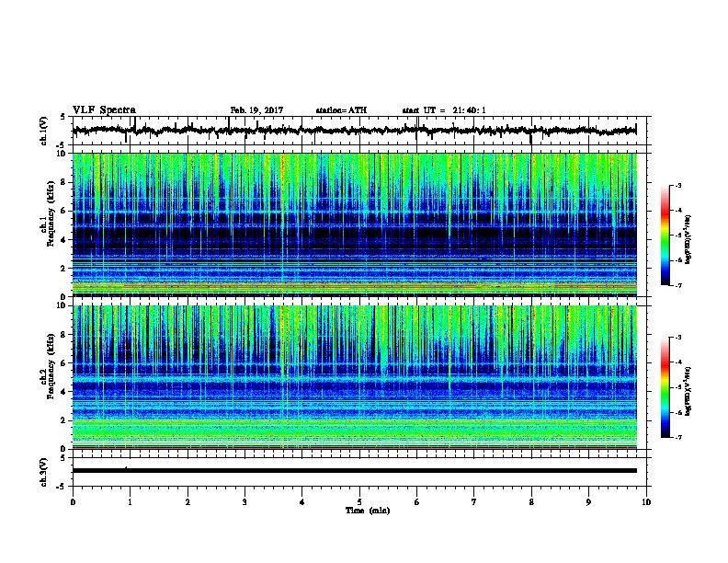Select the 'ch.1 Frequency (kHz)' axis label
Screen dimensions: 728x563
[48, 213]
